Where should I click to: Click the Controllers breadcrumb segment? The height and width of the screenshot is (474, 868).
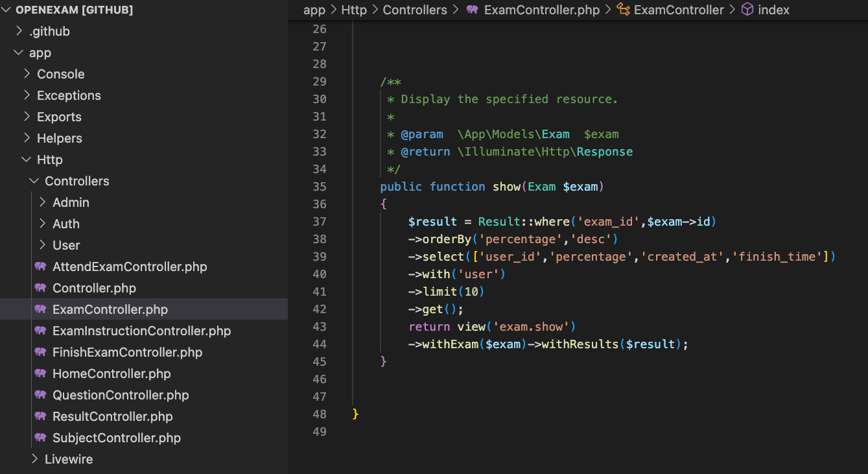[x=415, y=10]
